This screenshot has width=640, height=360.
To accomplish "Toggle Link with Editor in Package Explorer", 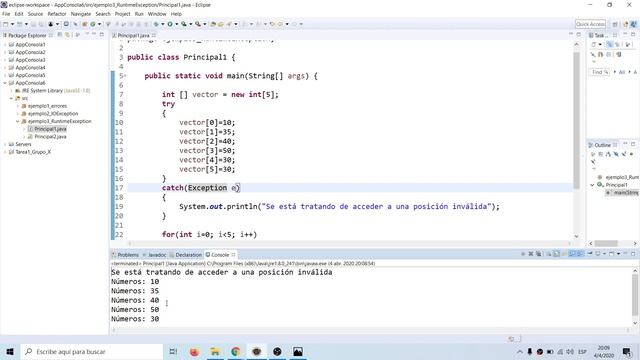I will (x=67, y=35).
